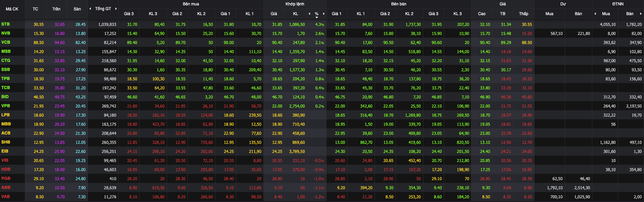The width and height of the screenshot is (644, 202).
Task: Open the TPB stock symbol
Action: tap(5, 79)
